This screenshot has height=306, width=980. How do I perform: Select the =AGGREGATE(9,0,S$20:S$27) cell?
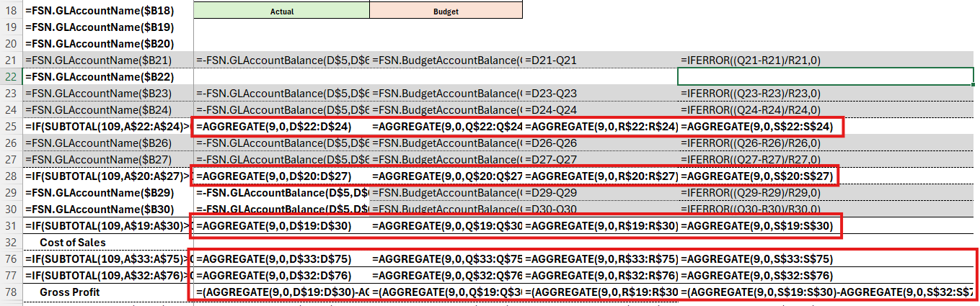click(757, 176)
